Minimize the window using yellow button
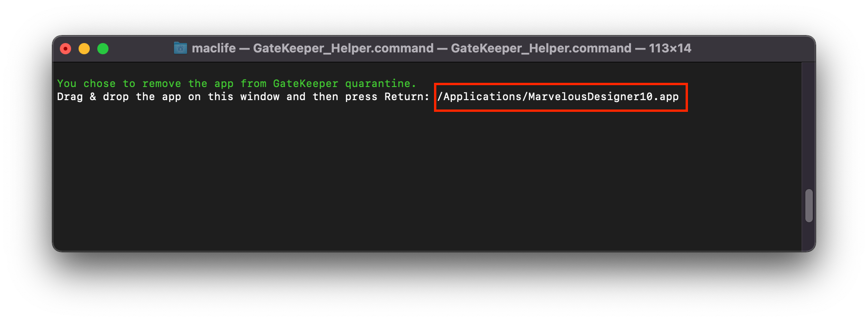 84,49
